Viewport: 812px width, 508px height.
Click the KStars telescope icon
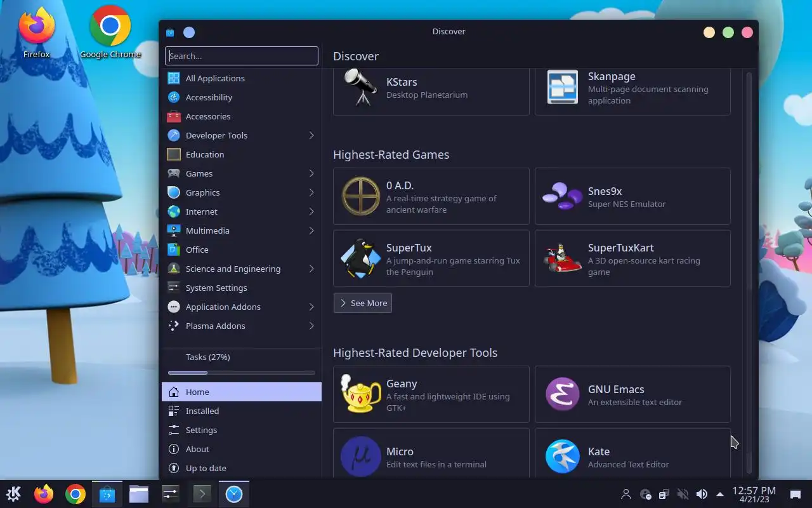(360, 88)
